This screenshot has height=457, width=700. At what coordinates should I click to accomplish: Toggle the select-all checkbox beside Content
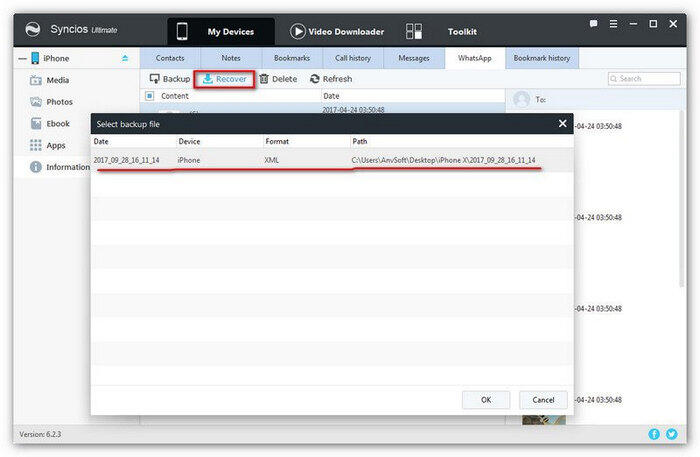pos(150,96)
